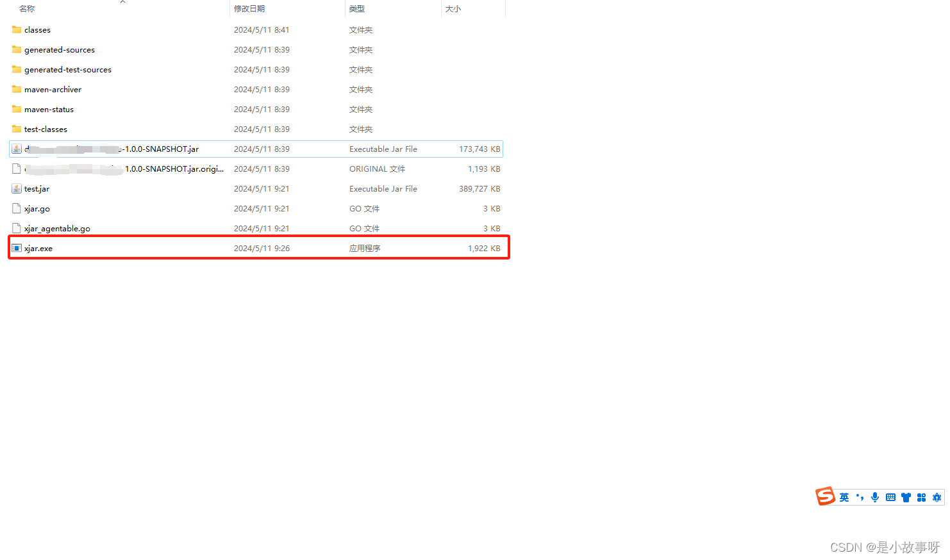Select the xjar.exe application icon
This screenshot has height=560, width=950.
click(x=17, y=248)
